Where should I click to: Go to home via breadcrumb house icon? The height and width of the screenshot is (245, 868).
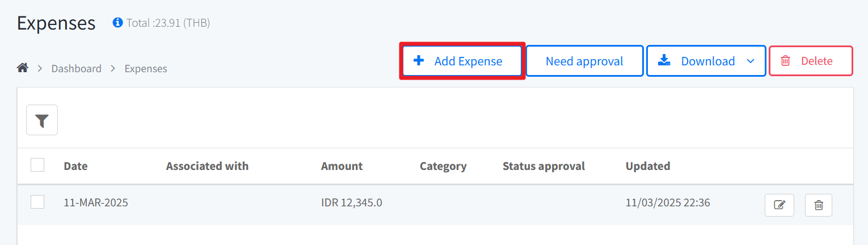pyautogui.click(x=23, y=68)
